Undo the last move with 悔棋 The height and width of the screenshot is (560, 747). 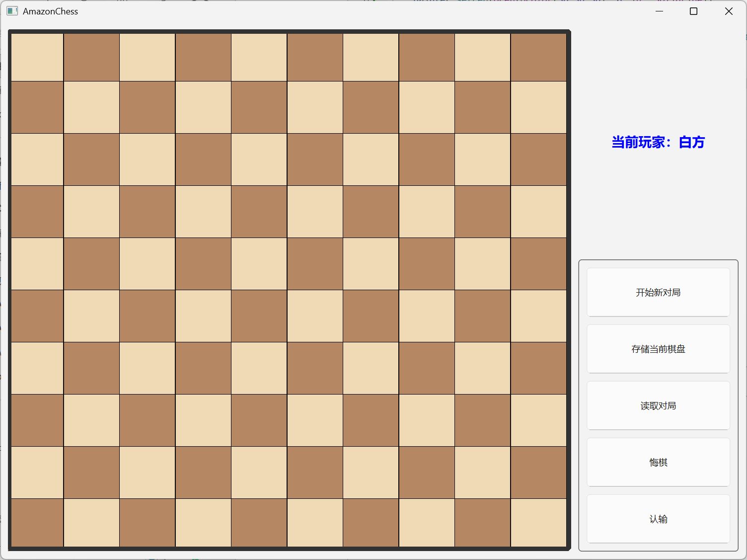point(658,462)
